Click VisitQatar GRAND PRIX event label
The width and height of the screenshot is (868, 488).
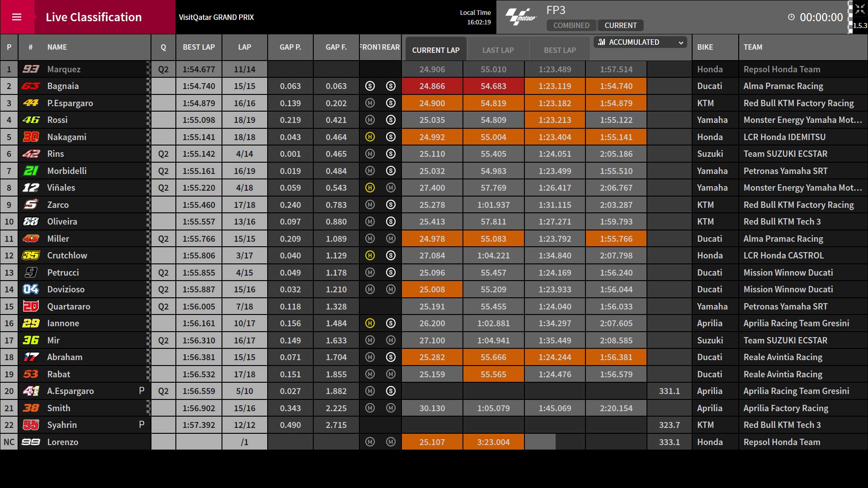pyautogui.click(x=216, y=17)
